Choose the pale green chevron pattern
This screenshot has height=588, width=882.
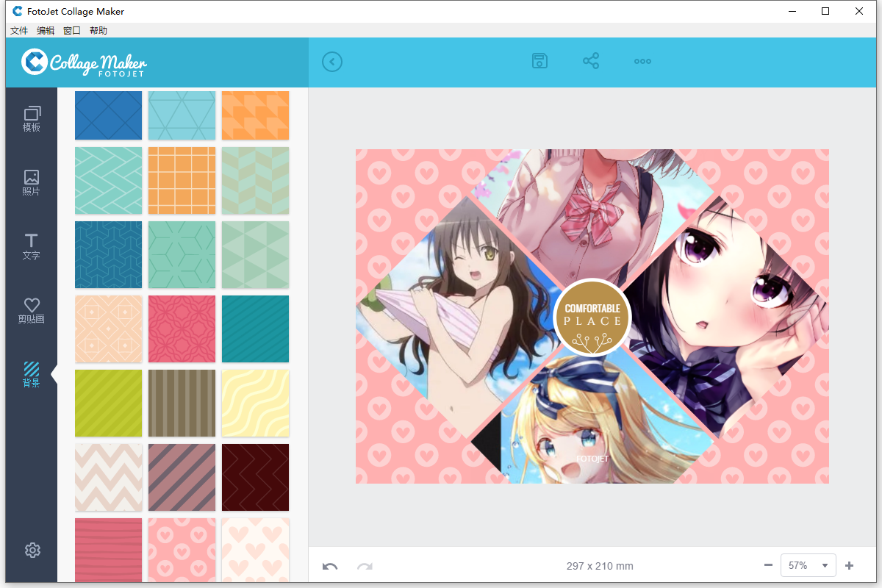255,181
